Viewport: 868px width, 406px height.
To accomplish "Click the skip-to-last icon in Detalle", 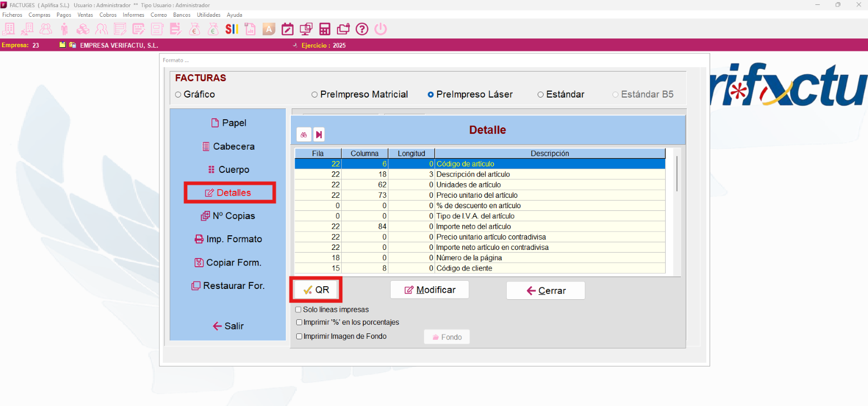I will [x=319, y=134].
